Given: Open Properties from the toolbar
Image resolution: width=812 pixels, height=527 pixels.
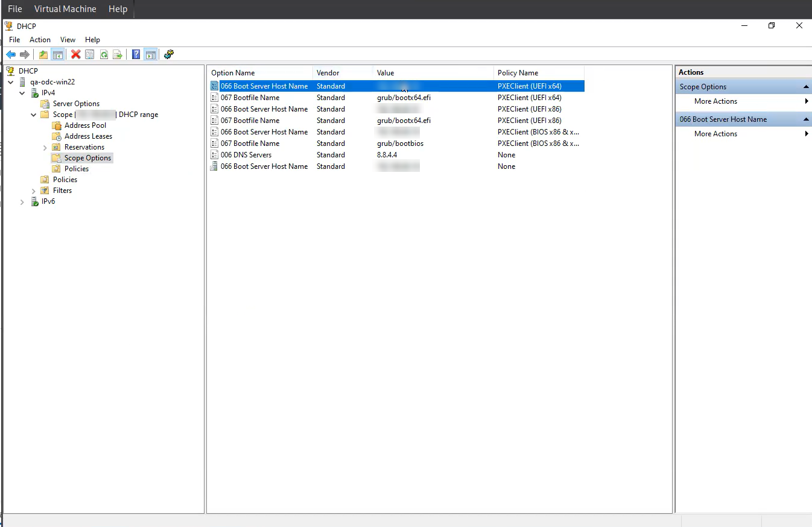Looking at the screenshot, I should [89, 54].
